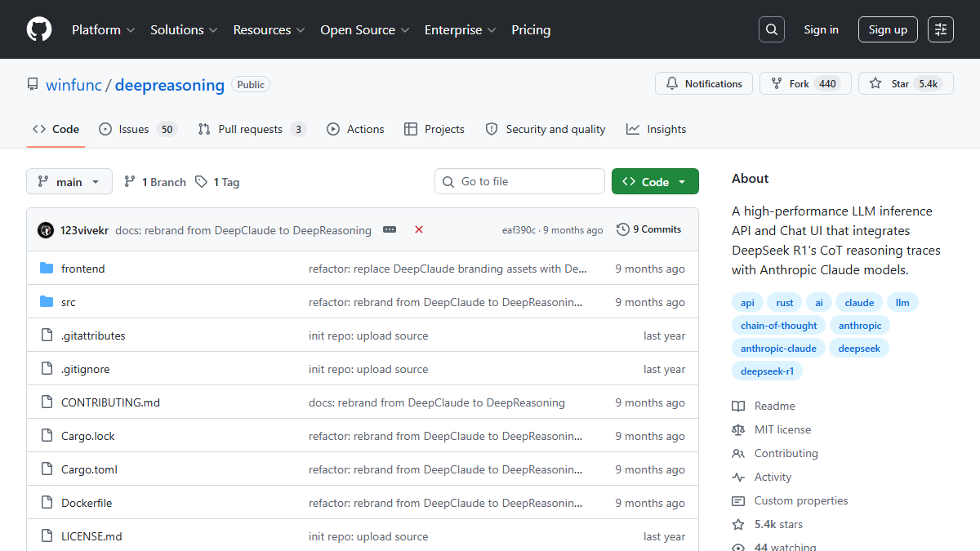The height and width of the screenshot is (551, 980).
Task: Click the chain-of-thought topic tag
Action: coord(779,325)
